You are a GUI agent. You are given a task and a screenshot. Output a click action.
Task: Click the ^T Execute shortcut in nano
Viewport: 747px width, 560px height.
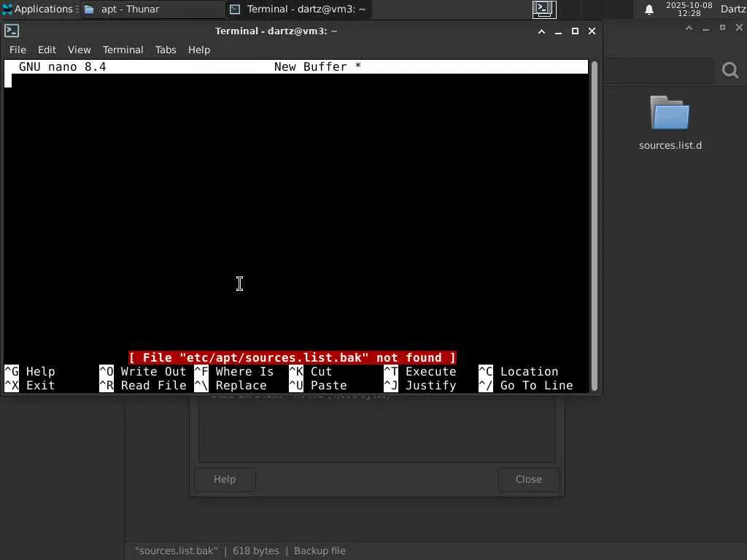[420, 371]
